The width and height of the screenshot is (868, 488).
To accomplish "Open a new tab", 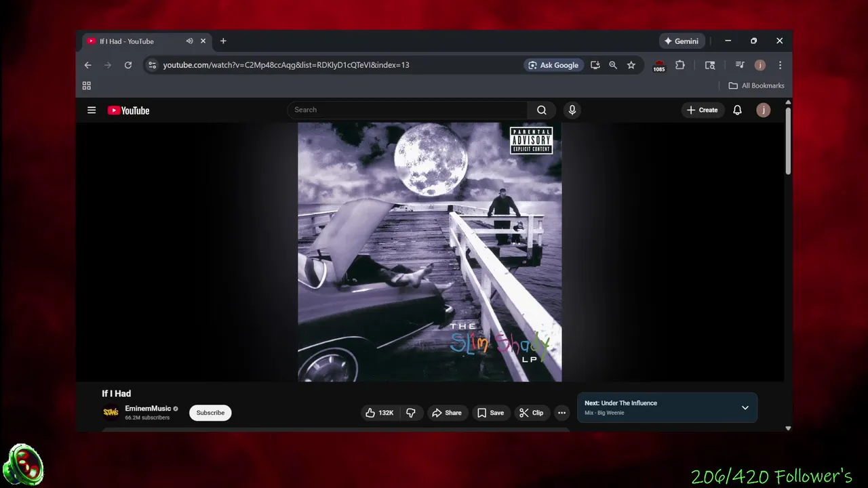I will tap(223, 41).
